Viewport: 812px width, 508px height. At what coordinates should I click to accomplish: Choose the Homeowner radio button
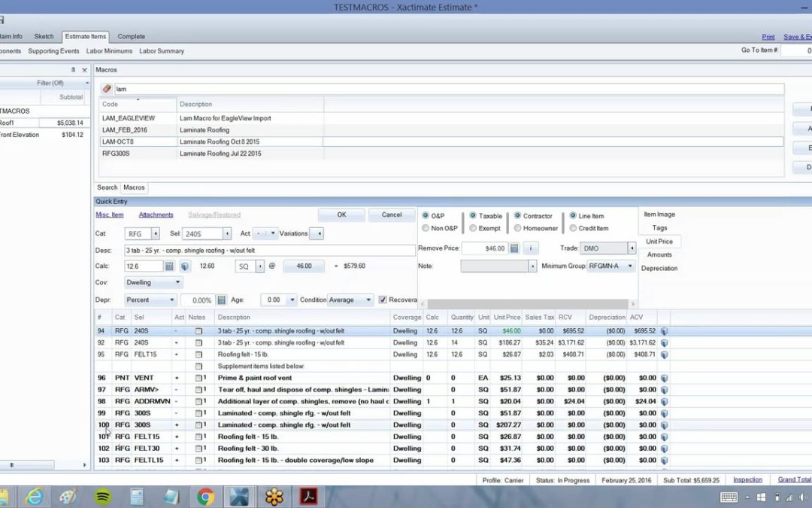517,228
